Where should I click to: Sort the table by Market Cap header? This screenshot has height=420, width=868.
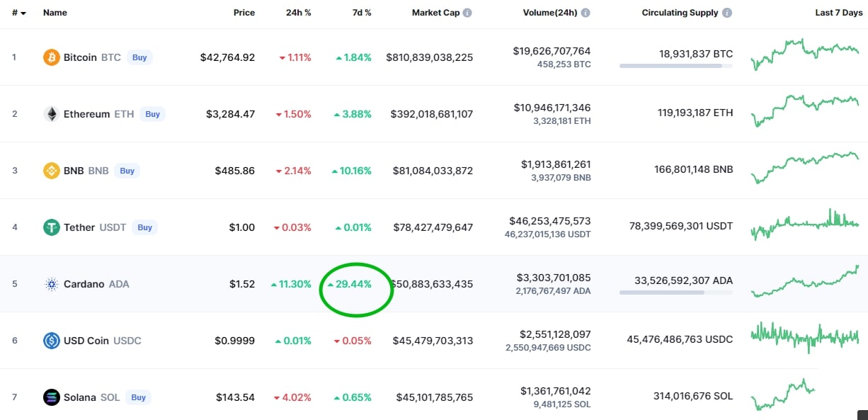coord(435,13)
